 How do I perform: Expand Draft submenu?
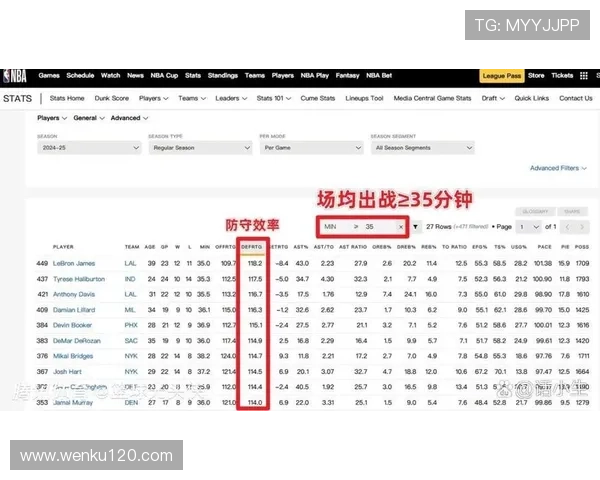(x=493, y=98)
